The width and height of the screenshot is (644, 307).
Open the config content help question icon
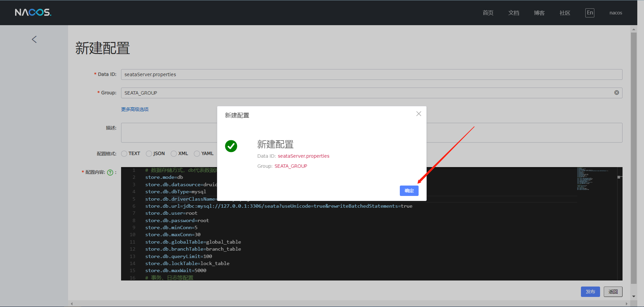[x=110, y=172]
